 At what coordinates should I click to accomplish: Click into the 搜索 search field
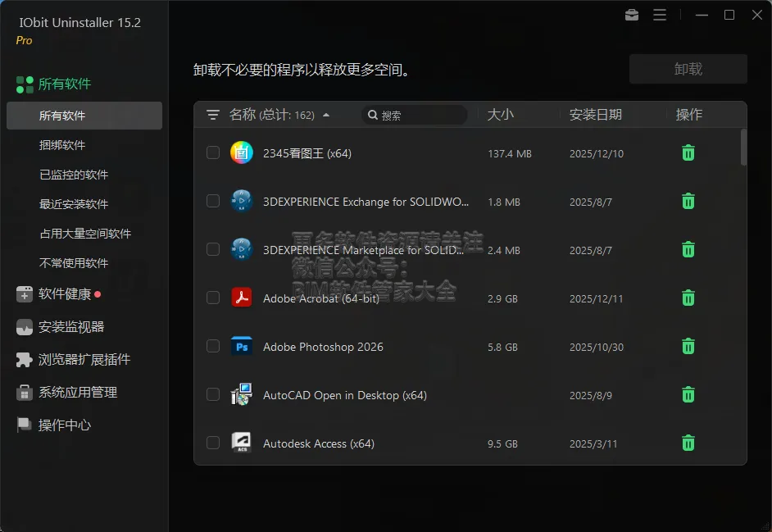[415, 115]
